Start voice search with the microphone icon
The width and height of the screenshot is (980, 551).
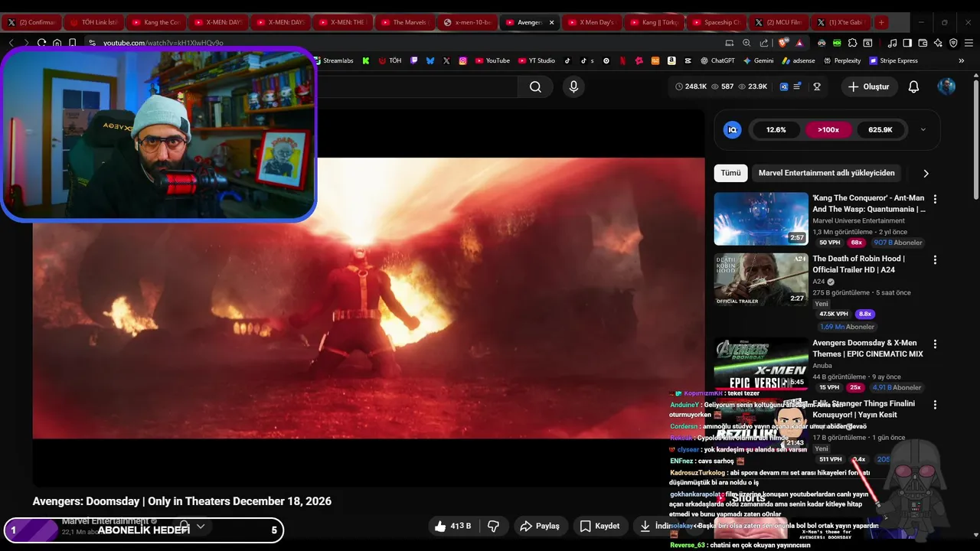point(573,86)
